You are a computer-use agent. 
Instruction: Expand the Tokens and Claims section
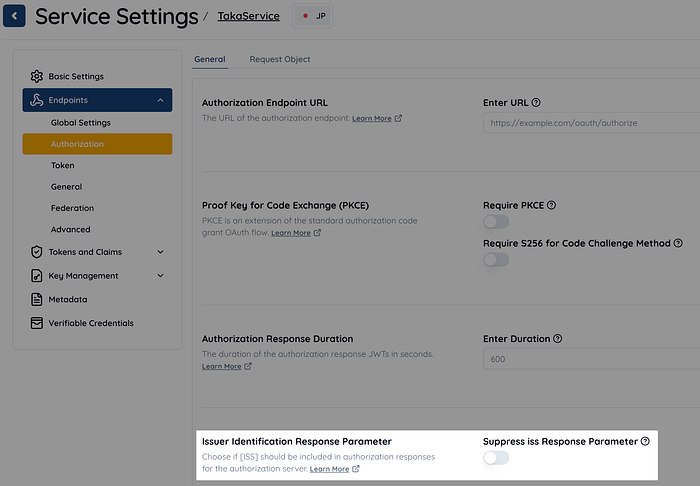click(160, 252)
